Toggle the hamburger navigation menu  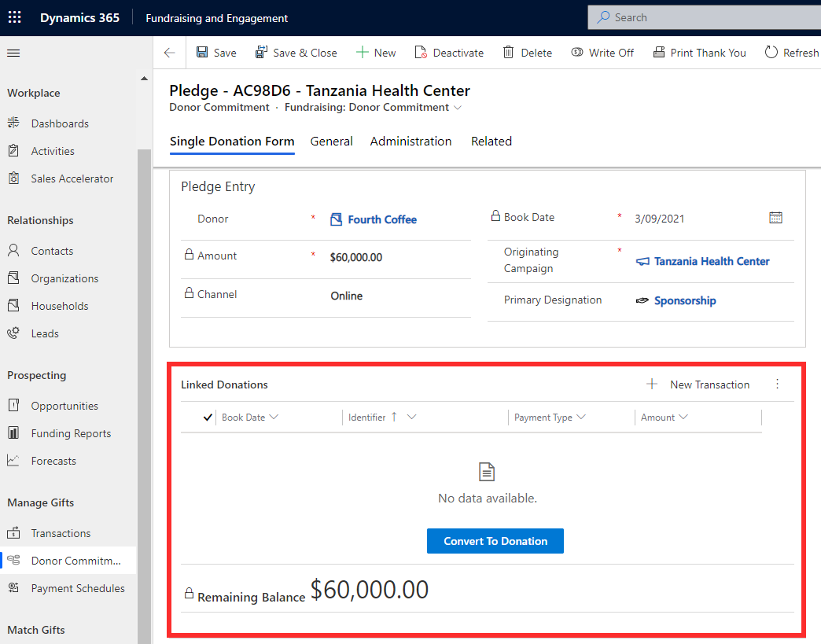click(x=13, y=53)
